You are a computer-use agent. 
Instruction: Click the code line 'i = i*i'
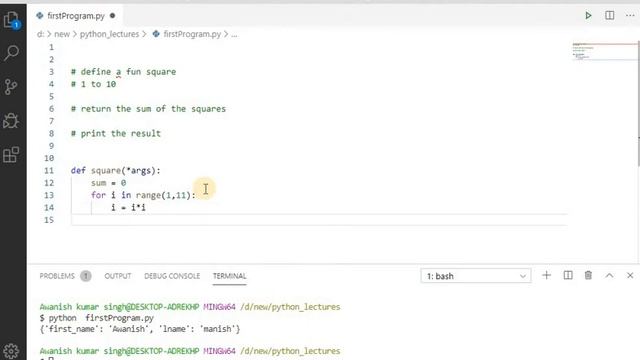tap(128, 208)
